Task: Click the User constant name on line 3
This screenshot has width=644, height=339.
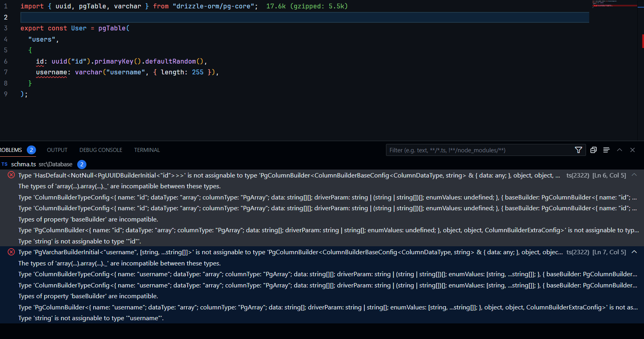Action: (x=79, y=28)
